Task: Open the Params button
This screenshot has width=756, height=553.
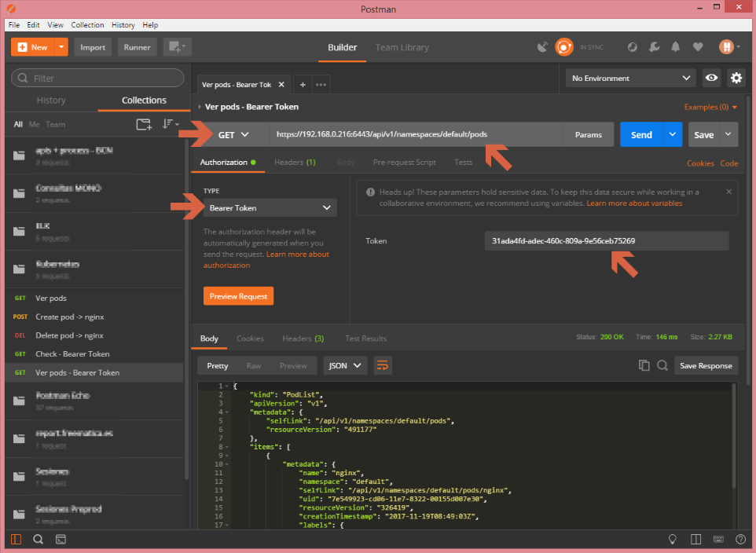Action: click(x=588, y=135)
